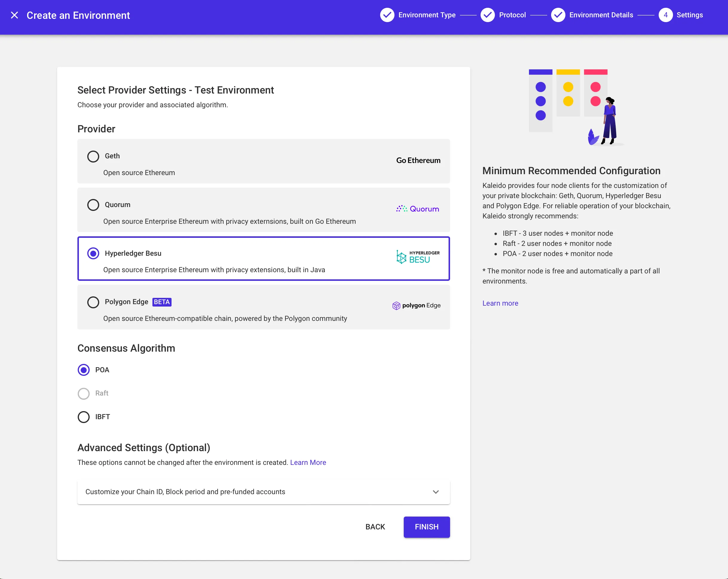This screenshot has width=728, height=579.
Task: Open Learn more under Minimum Recommended Configuration
Action: (500, 303)
